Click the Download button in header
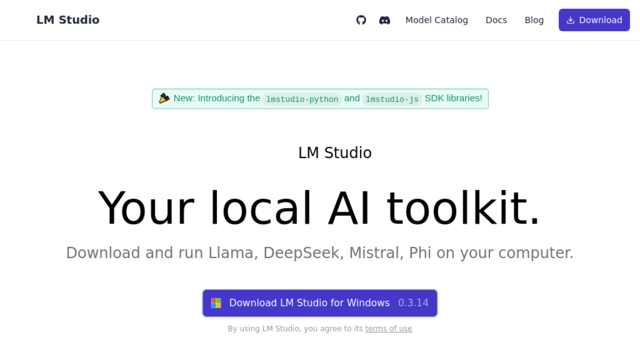 point(594,20)
